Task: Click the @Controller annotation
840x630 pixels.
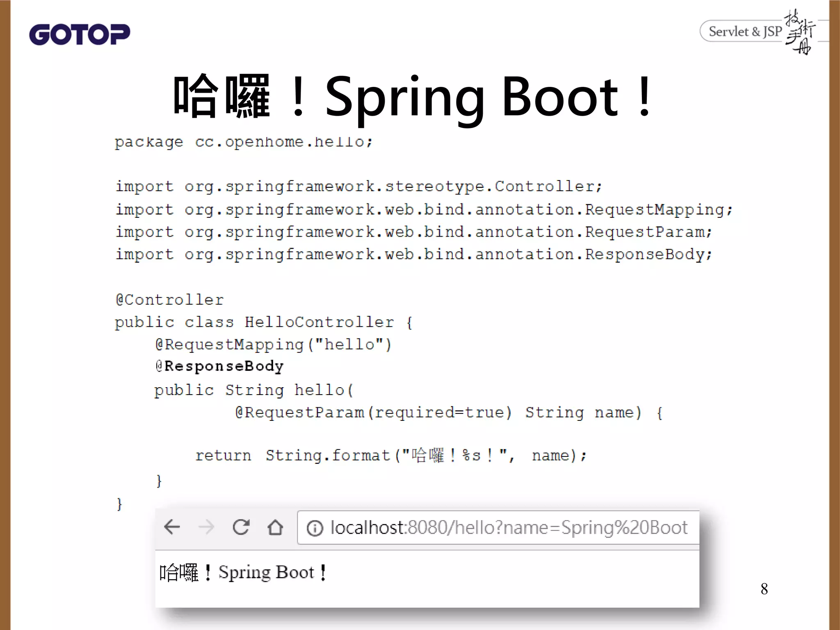Action: point(170,299)
